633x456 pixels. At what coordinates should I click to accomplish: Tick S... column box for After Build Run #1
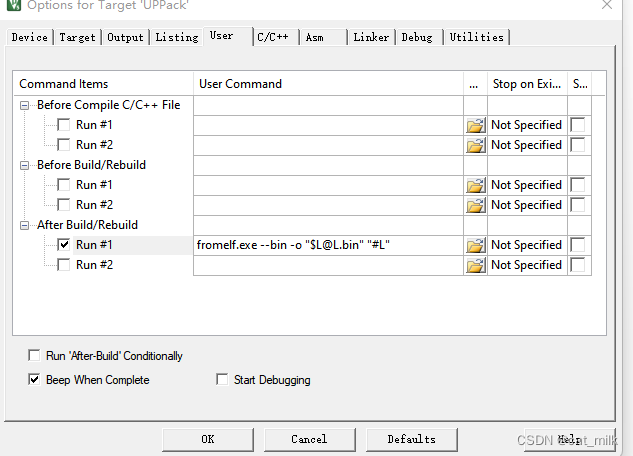tap(578, 245)
